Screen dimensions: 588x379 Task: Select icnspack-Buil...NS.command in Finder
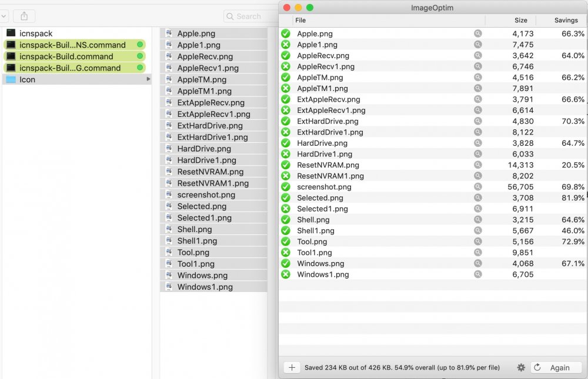click(74, 45)
